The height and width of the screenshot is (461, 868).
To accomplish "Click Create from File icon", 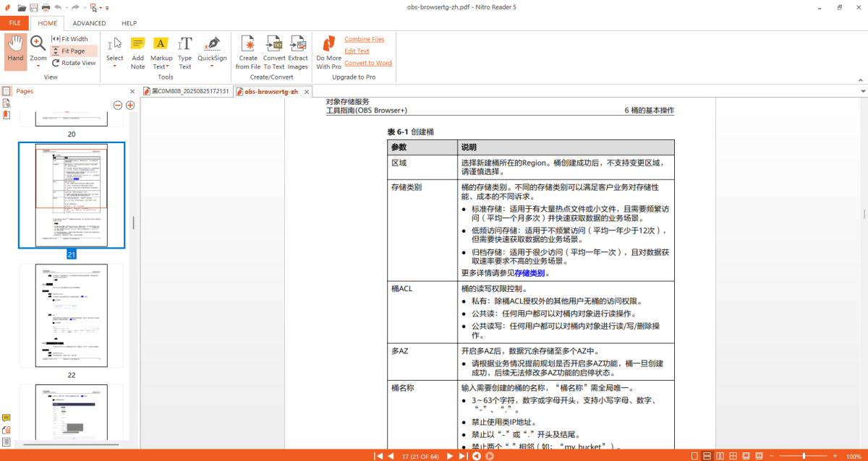I will [248, 51].
